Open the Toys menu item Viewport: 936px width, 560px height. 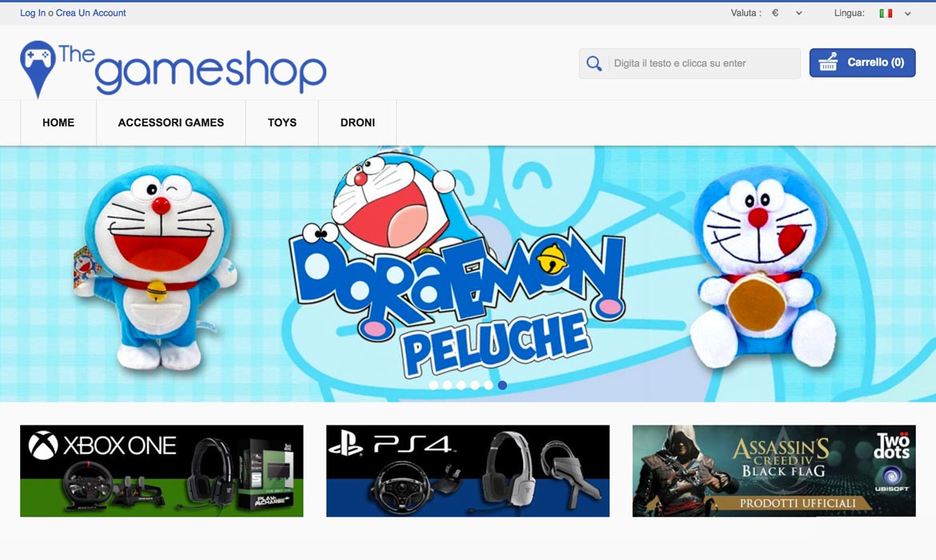(x=282, y=122)
